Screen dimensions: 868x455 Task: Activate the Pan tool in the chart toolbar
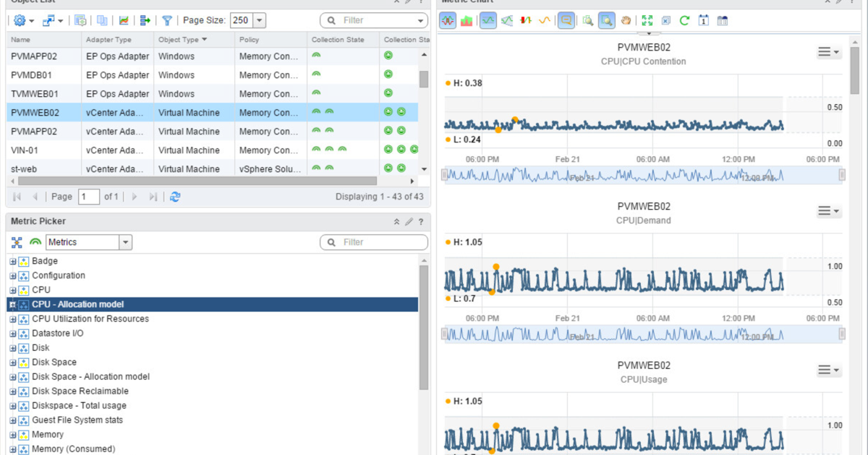pos(626,21)
